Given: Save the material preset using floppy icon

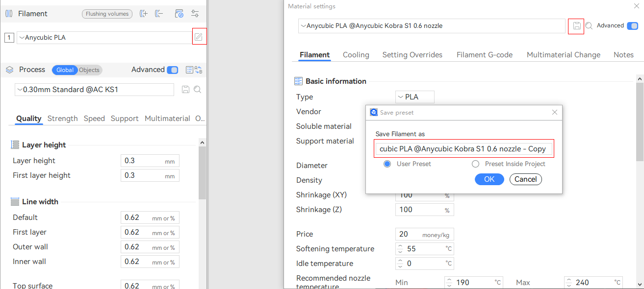Looking at the screenshot, I should click(577, 26).
